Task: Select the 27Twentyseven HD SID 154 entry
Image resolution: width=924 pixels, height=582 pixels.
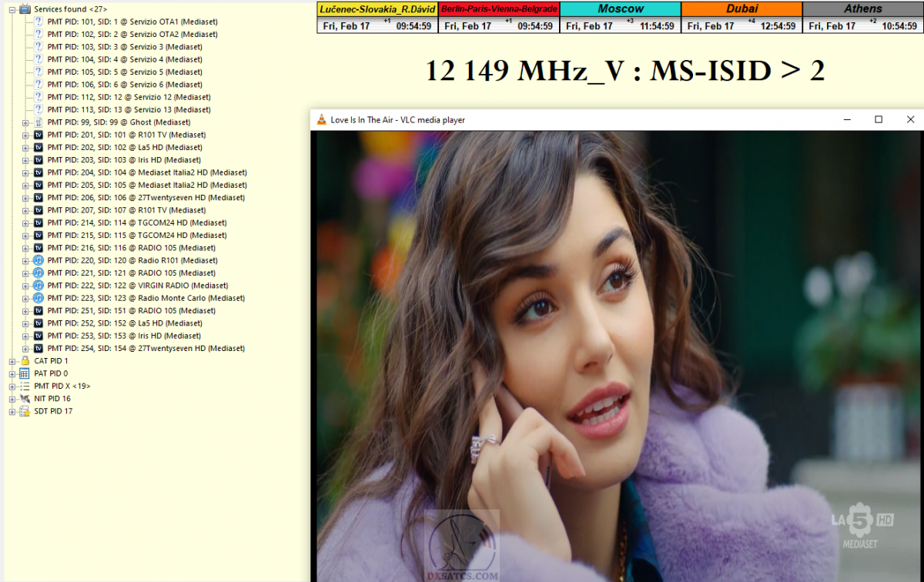Action: tap(146, 348)
